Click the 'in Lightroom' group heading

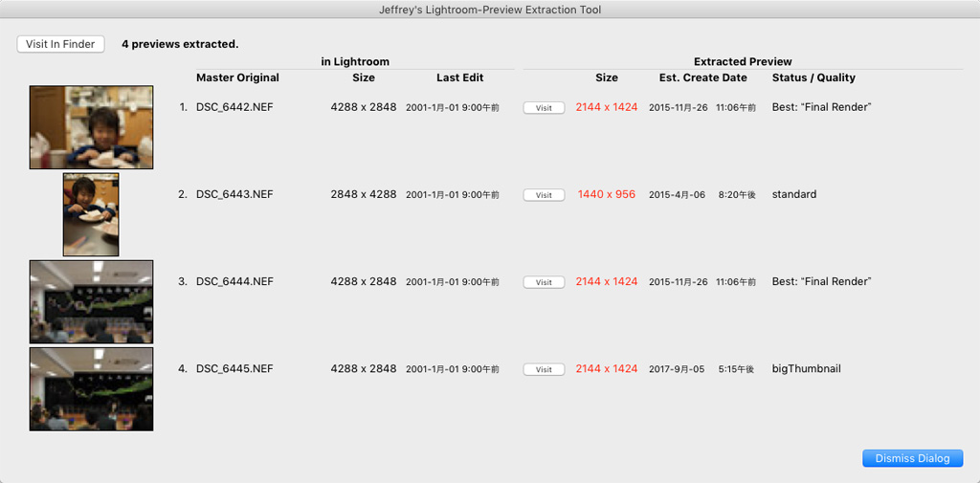click(355, 61)
